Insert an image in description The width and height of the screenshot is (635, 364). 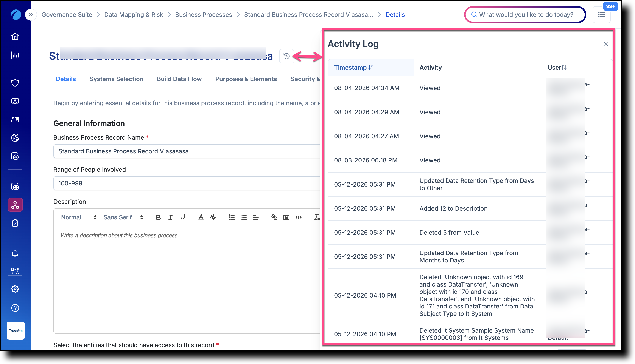tap(286, 217)
